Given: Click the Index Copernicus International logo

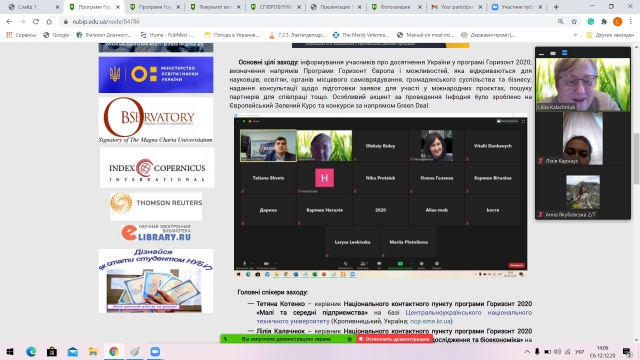Looking at the screenshot, I should [x=157, y=168].
